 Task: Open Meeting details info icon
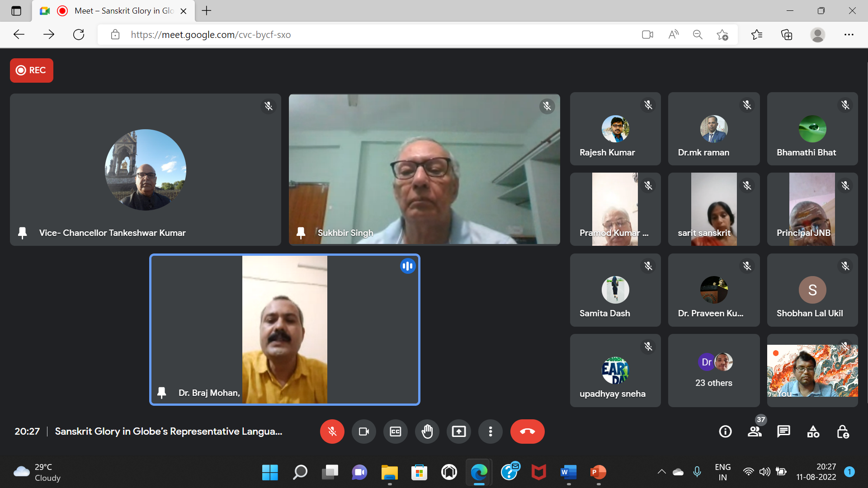(725, 432)
